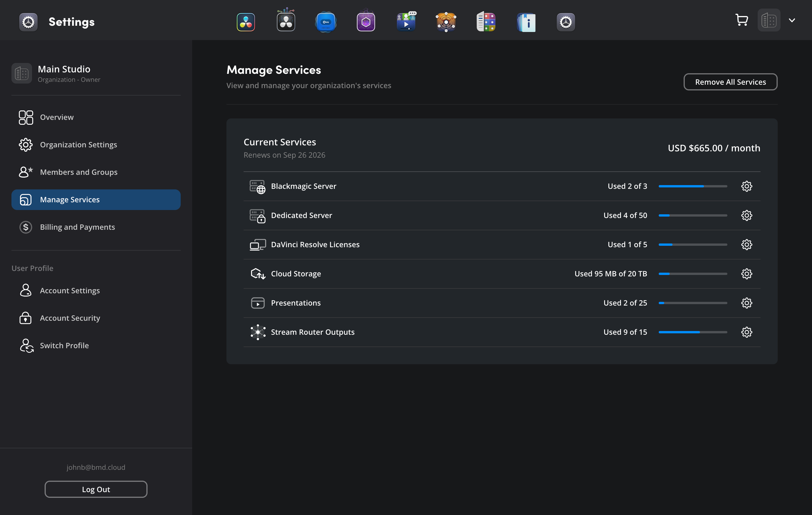Viewport: 812px width, 515px height.
Task: Go to Overview in the sidebar
Action: (x=96, y=117)
